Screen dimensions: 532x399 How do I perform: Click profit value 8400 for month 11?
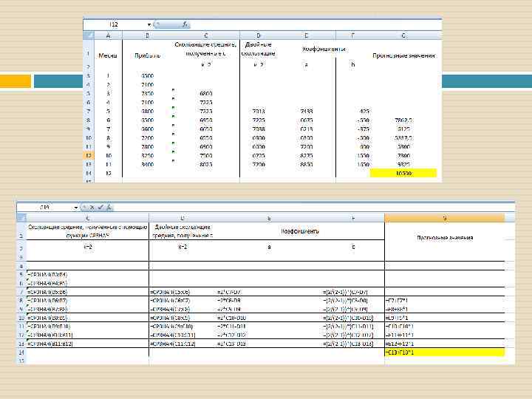coord(147,164)
